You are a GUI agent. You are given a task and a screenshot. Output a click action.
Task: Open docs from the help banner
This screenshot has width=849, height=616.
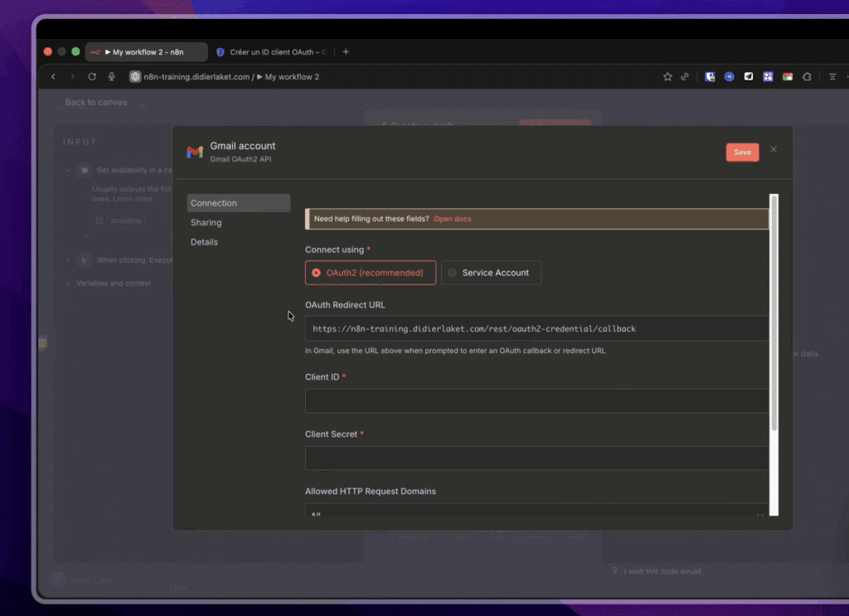tap(452, 219)
